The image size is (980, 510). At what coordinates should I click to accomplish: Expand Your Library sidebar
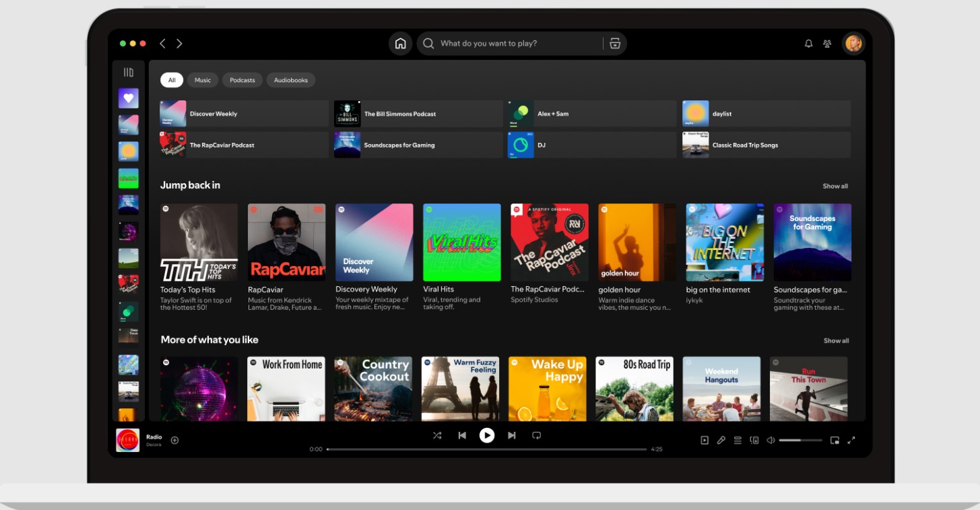(x=129, y=72)
